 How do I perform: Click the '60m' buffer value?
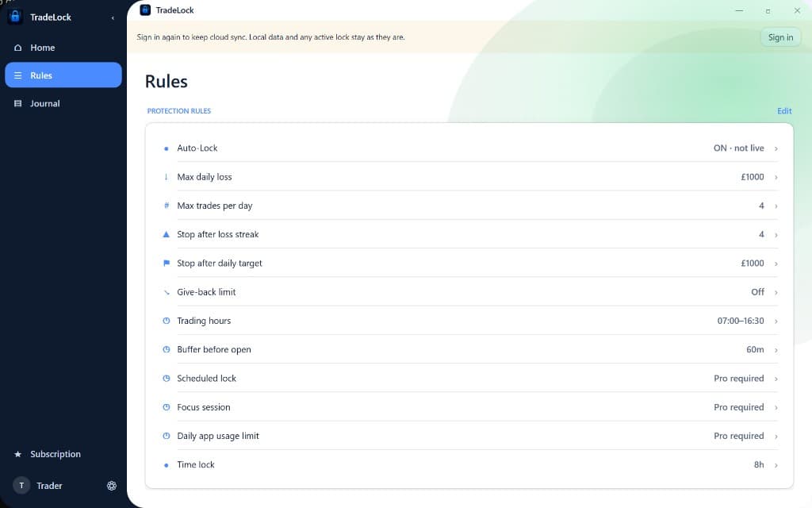[x=755, y=349]
